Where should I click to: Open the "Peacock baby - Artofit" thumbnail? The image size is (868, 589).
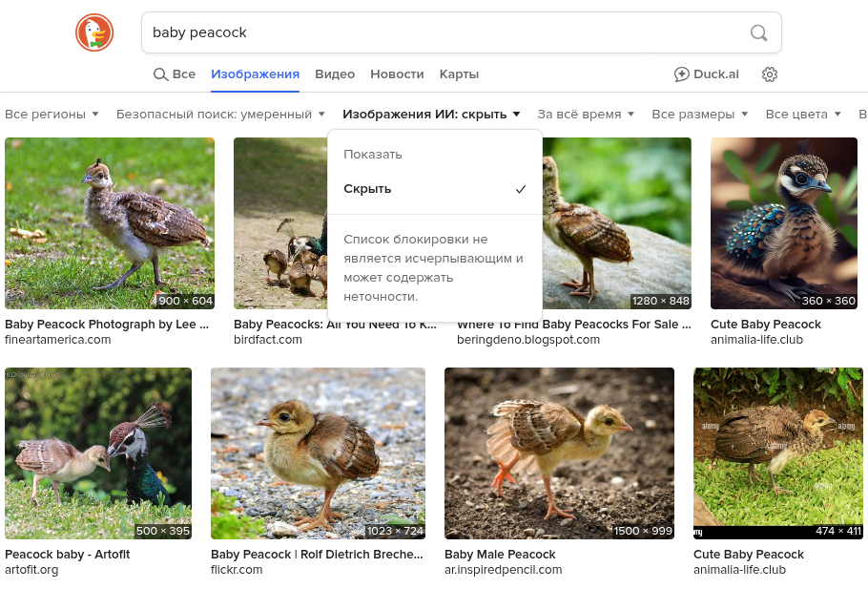tap(98, 453)
